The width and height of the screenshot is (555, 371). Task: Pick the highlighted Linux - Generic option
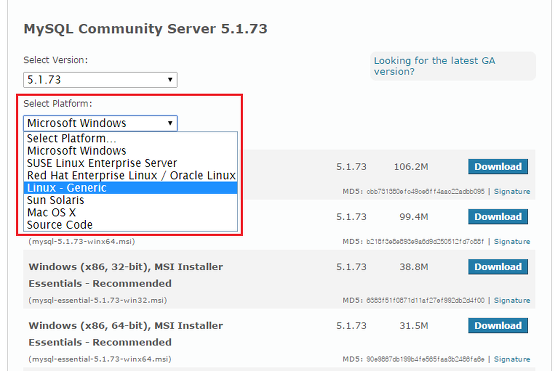pyautogui.click(x=130, y=188)
